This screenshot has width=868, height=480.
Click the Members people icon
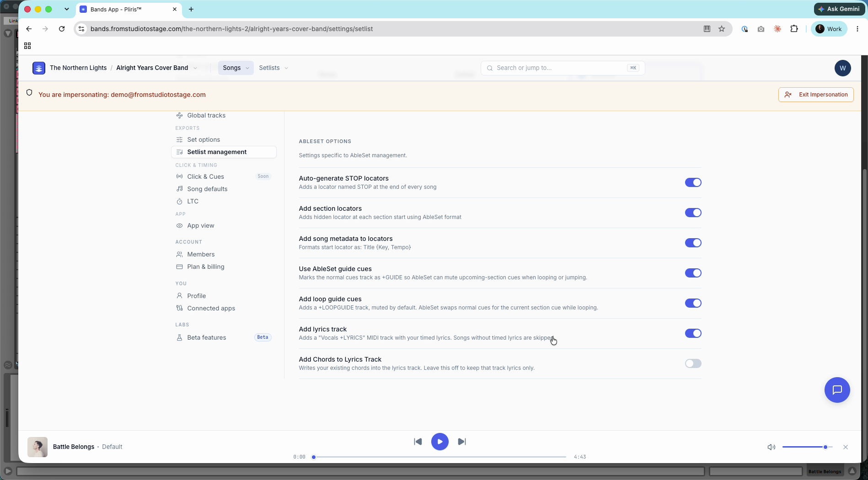(180, 254)
